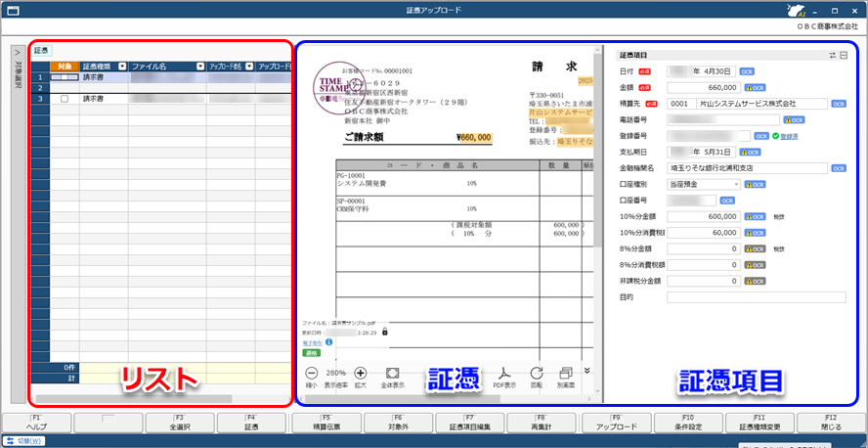The width and height of the screenshot is (868, 448).
Task: Click the F6 対象外 function button
Action: click(398, 424)
